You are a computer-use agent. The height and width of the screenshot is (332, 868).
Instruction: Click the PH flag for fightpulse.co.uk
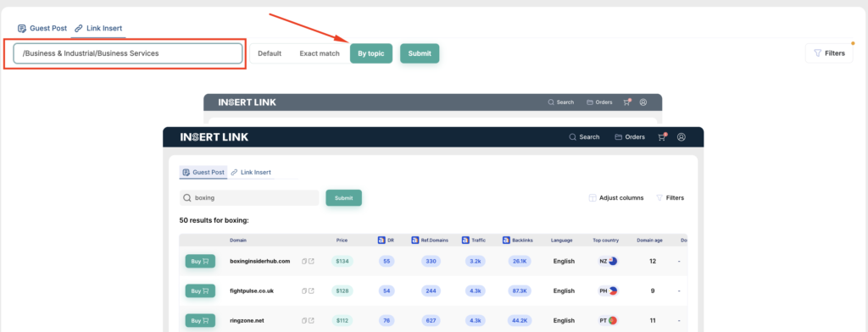[x=613, y=290]
